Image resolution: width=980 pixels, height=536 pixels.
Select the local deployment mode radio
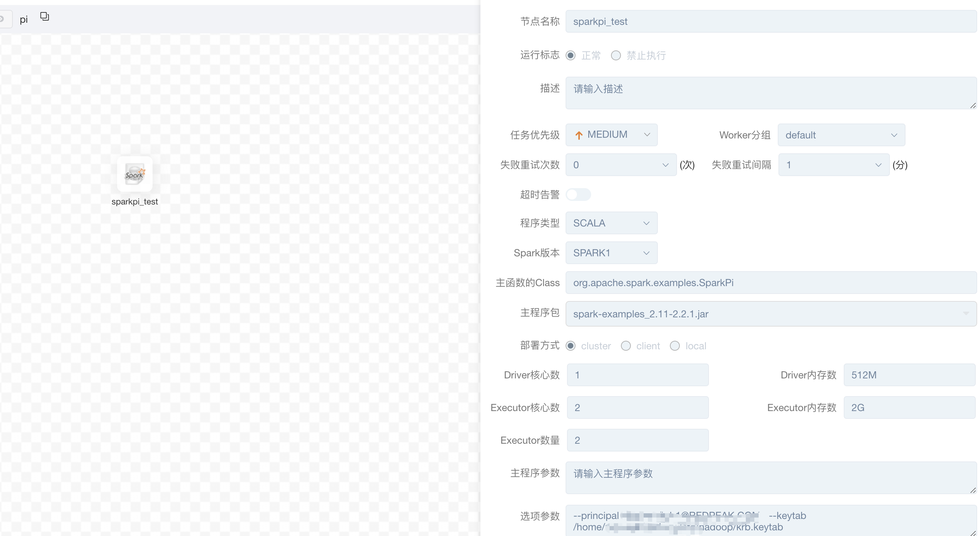tap(675, 346)
